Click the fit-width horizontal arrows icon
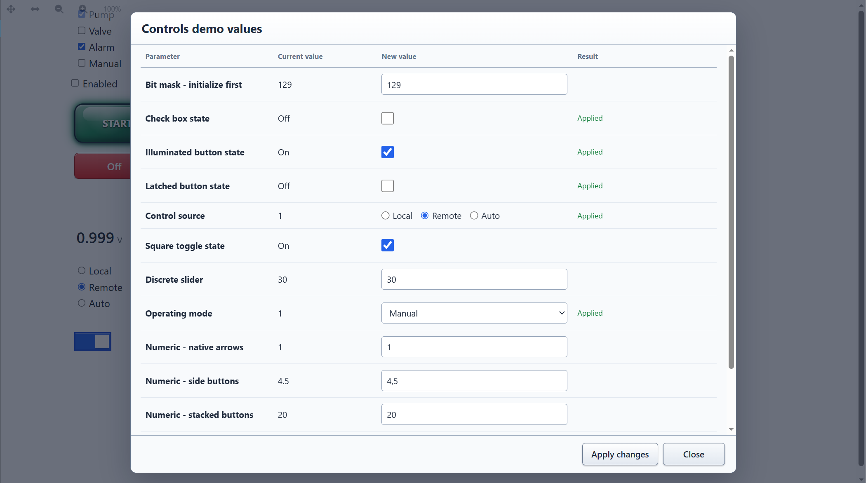This screenshot has width=868, height=483. 35,9
